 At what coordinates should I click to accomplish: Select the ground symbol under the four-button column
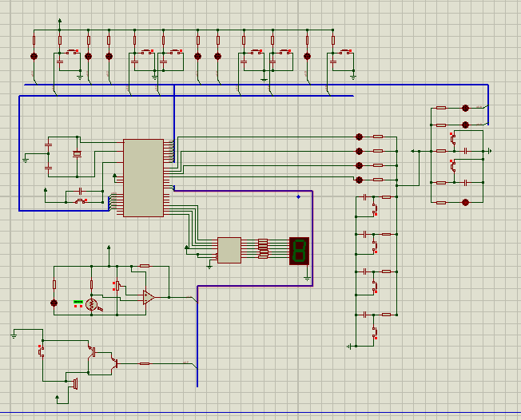coord(349,347)
